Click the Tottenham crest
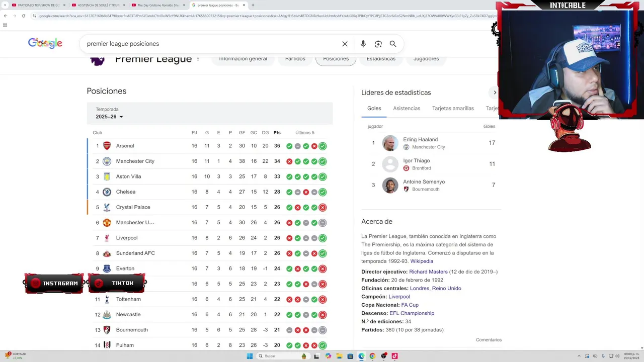 (x=107, y=299)
